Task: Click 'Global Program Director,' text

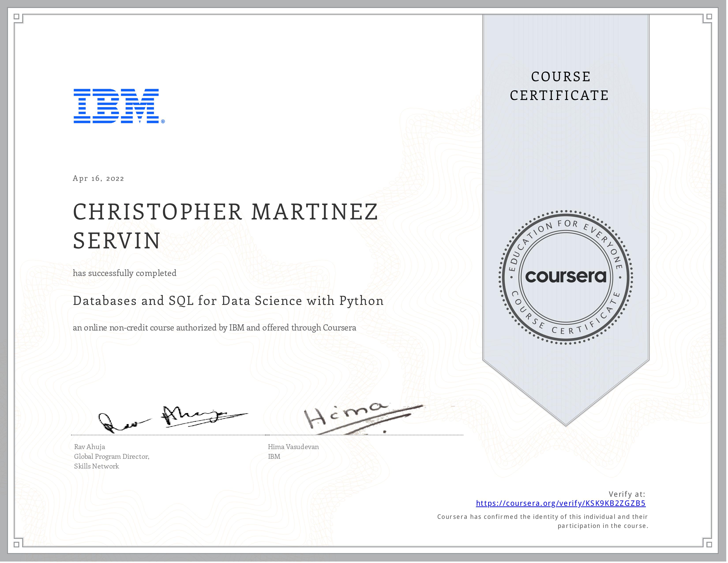Action: (112, 457)
